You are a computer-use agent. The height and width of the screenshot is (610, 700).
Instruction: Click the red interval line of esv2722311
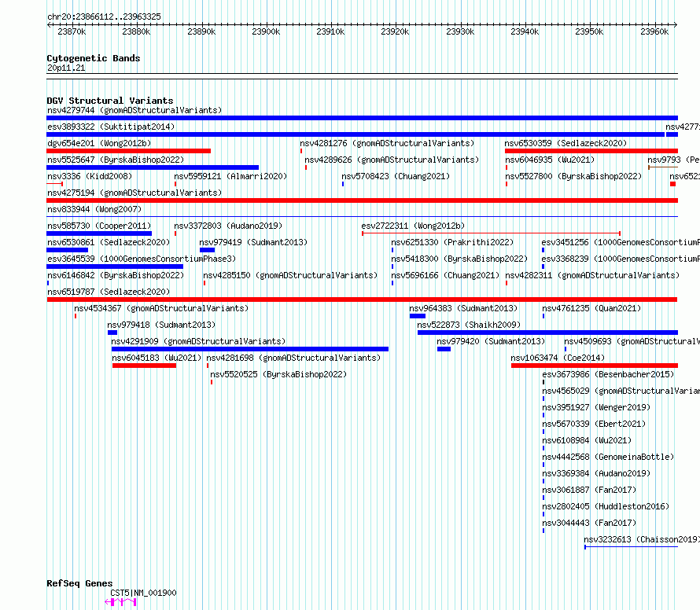tap(491, 233)
